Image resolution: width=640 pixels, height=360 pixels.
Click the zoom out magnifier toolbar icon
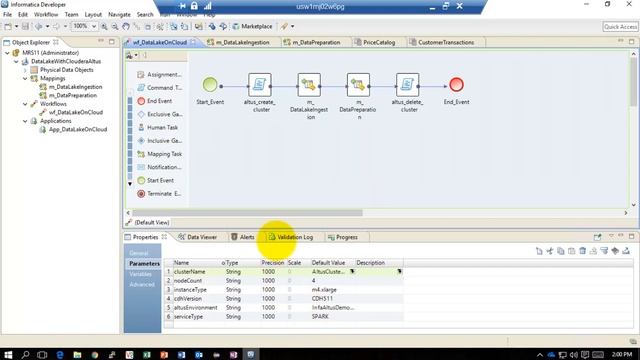click(115, 27)
